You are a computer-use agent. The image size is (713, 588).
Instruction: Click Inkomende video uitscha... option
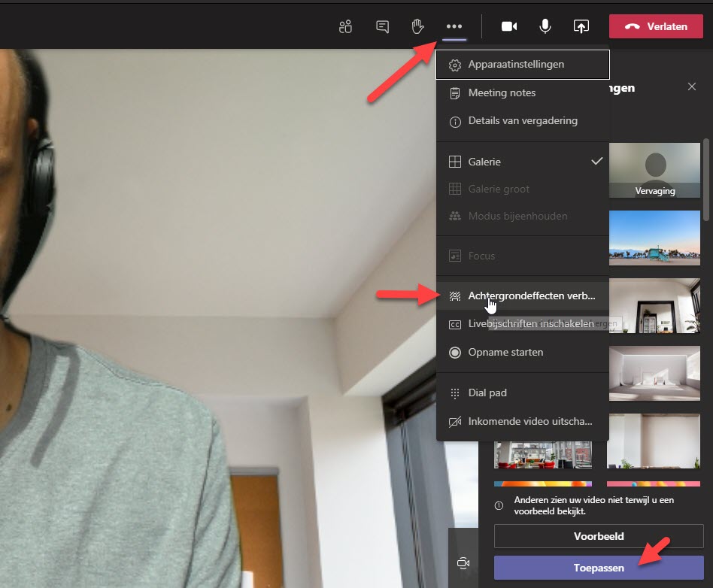[523, 422]
